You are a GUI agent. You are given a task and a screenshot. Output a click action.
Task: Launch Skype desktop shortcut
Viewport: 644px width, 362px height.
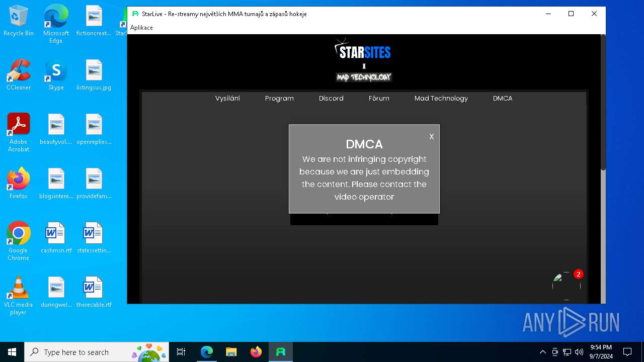point(56,75)
